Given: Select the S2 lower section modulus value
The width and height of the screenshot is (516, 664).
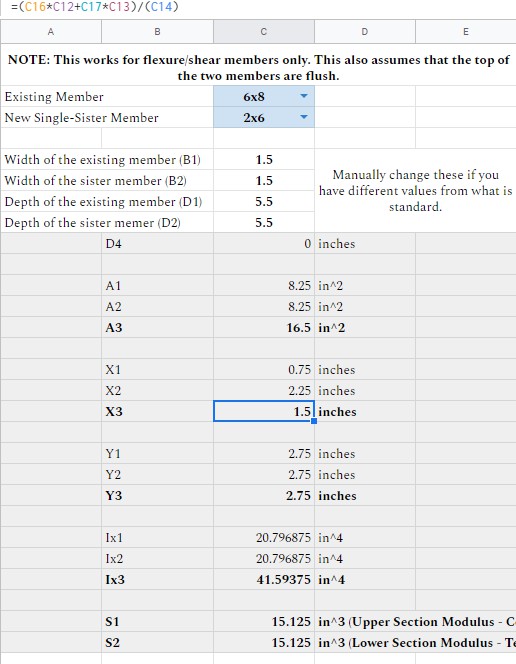Looking at the screenshot, I should (x=264, y=642).
